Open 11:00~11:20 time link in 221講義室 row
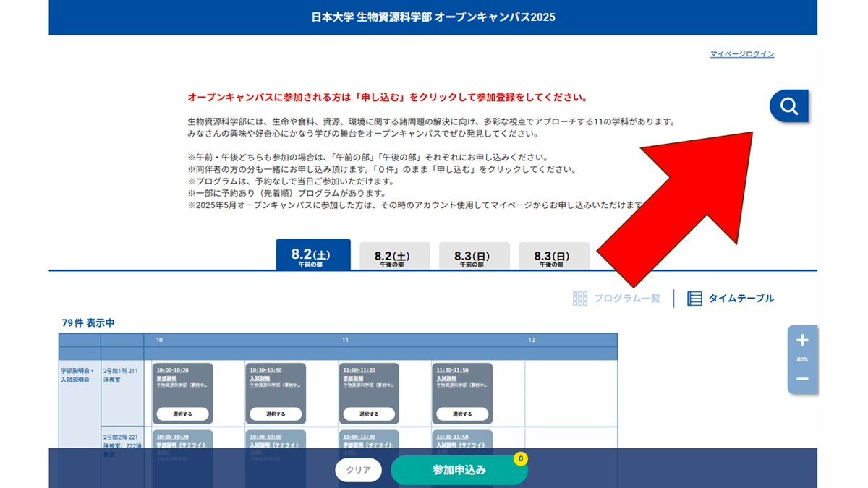The image size is (868, 488). (x=359, y=437)
